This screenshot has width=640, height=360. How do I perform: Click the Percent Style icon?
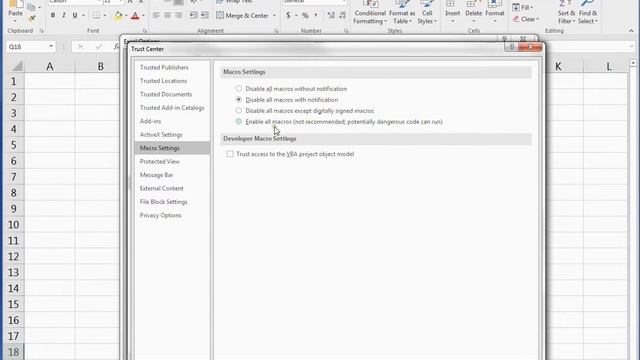click(305, 16)
